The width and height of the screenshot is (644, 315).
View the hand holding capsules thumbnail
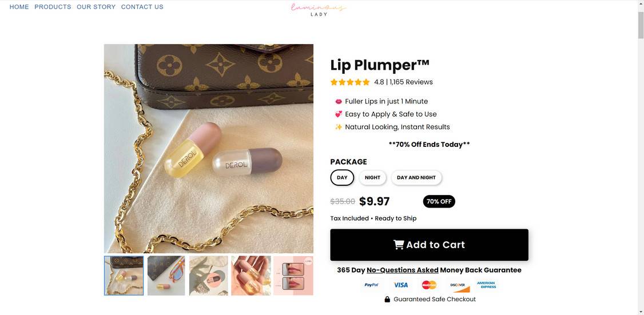251,276
